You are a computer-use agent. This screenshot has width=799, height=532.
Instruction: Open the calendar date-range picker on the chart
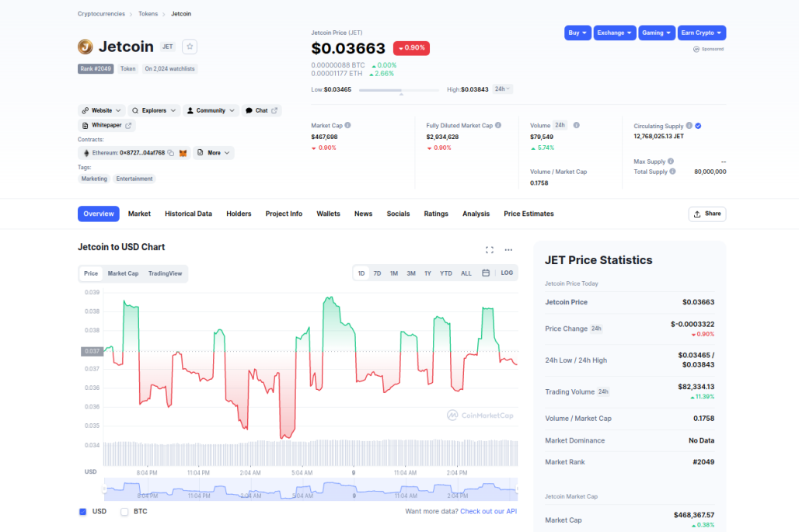pos(484,273)
